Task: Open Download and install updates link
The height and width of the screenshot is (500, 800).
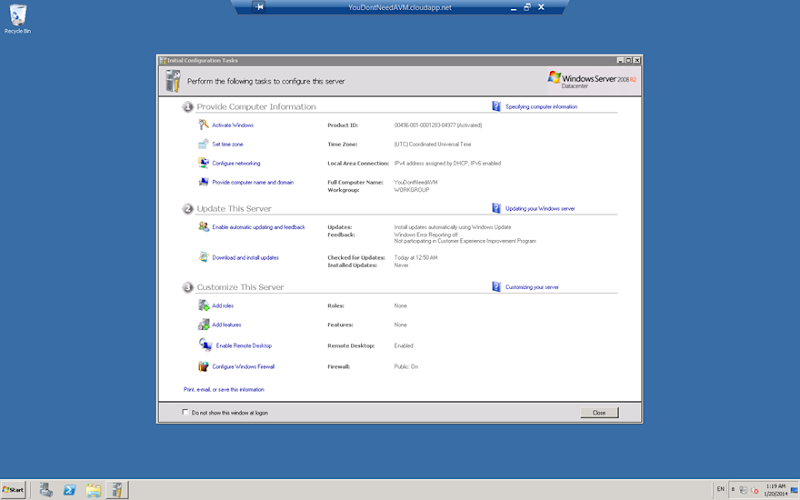Action: click(245, 258)
